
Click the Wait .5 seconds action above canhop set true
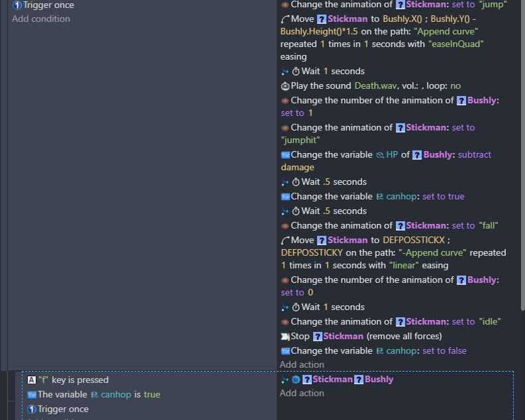[324, 182]
